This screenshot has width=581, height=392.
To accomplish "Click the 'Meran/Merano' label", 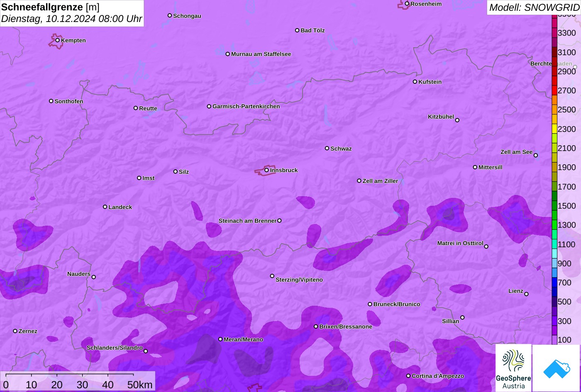I will (243, 339).
